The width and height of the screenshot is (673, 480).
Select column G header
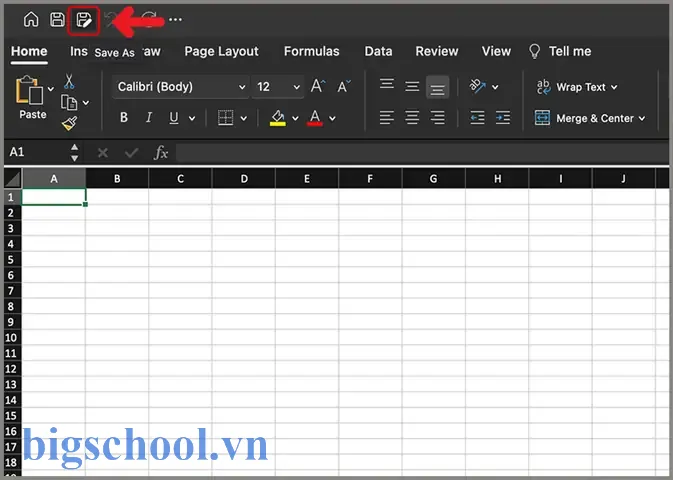pyautogui.click(x=434, y=179)
